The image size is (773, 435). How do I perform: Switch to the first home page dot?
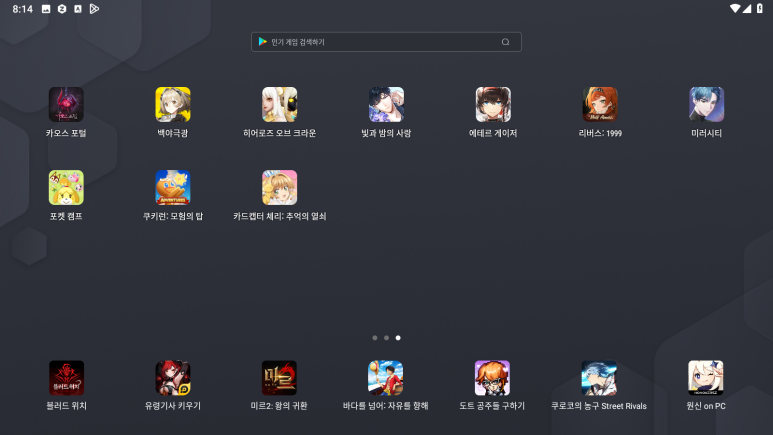coord(375,338)
